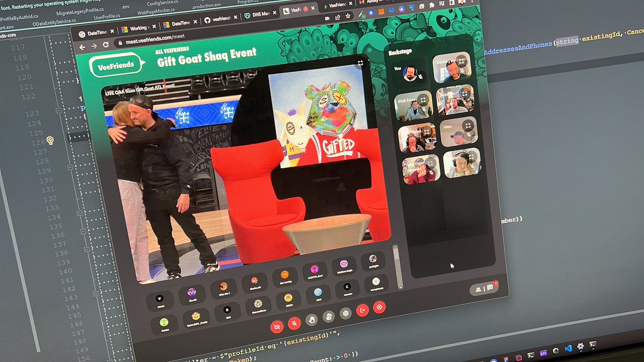Image resolution: width=644 pixels, height=362 pixels.
Task: Click the VeeFriends logo
Action: point(116,65)
